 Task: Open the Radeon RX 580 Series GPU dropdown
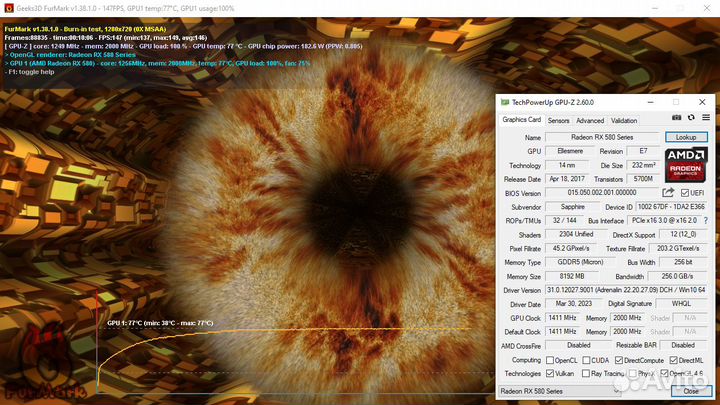click(x=560, y=391)
